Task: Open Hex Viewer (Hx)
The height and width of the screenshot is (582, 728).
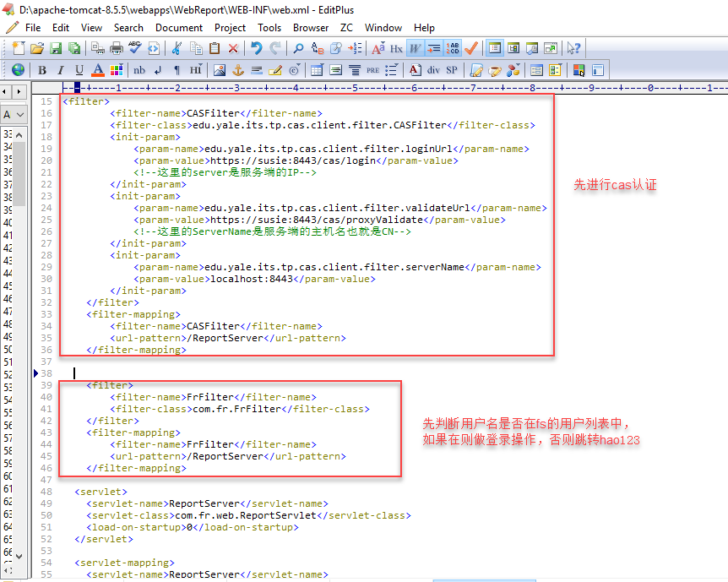Action: 396,48
